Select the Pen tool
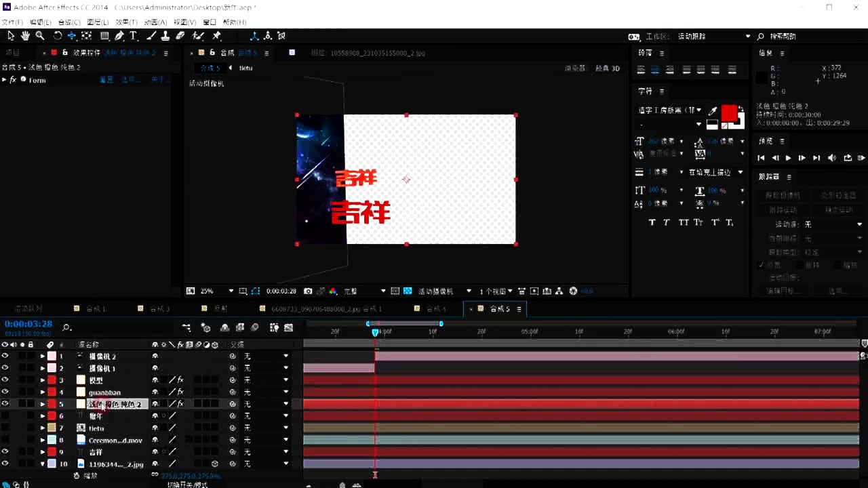The width and height of the screenshot is (868, 488). point(119,36)
